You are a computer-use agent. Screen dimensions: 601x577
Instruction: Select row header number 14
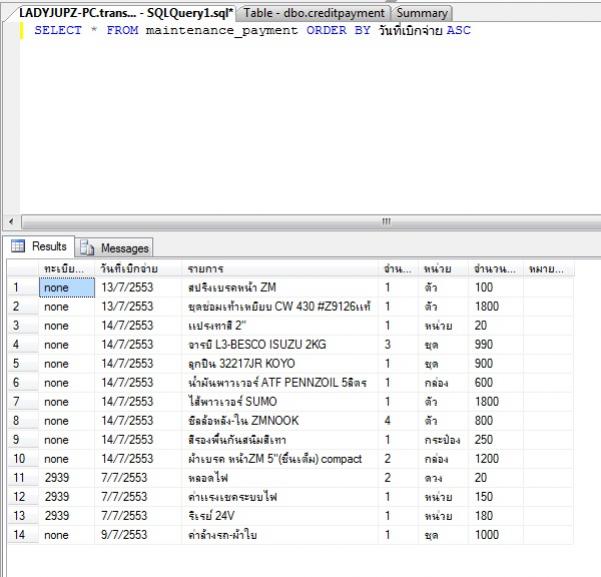pyautogui.click(x=20, y=535)
